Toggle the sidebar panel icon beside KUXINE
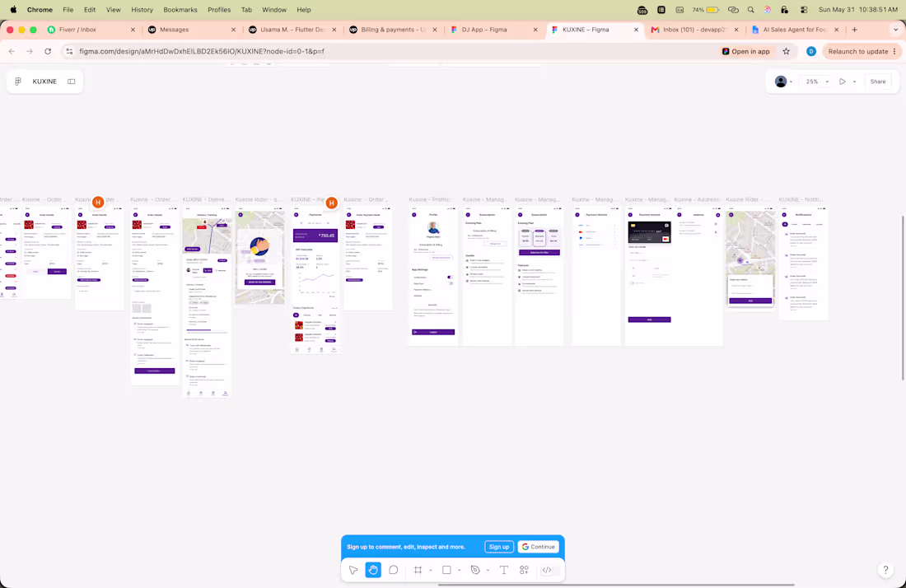This screenshot has height=588, width=906. pyautogui.click(x=72, y=82)
